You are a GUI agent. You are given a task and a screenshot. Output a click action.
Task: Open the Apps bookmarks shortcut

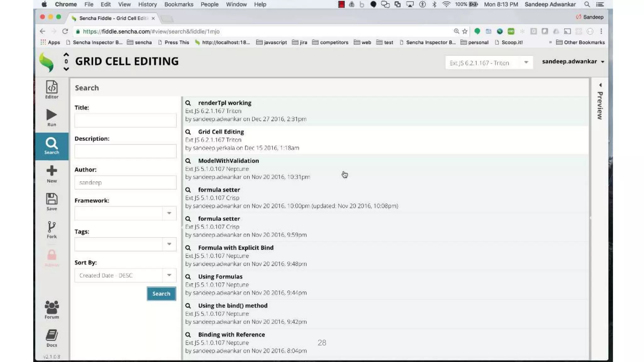click(x=50, y=42)
